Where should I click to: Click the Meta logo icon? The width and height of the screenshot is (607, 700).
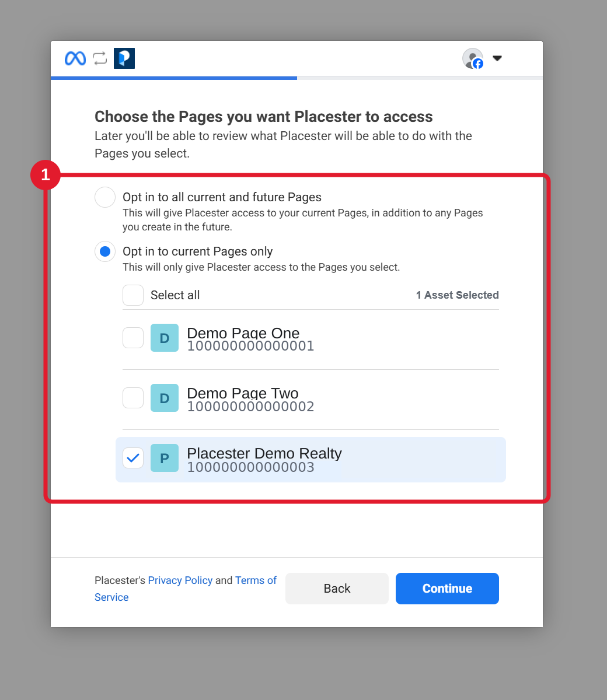click(x=75, y=58)
